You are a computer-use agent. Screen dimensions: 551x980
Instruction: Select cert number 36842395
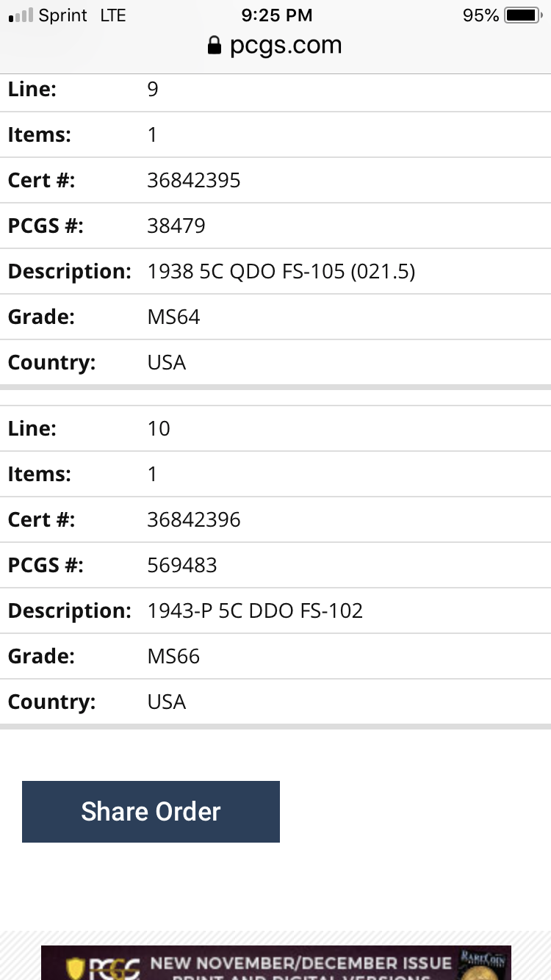(194, 180)
